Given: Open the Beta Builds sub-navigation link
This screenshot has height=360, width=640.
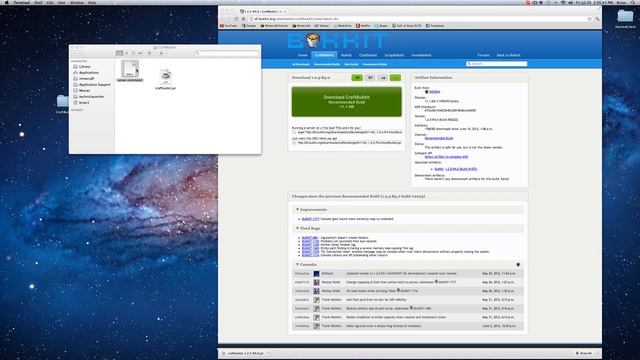Looking at the screenshot, I should click(x=351, y=64).
